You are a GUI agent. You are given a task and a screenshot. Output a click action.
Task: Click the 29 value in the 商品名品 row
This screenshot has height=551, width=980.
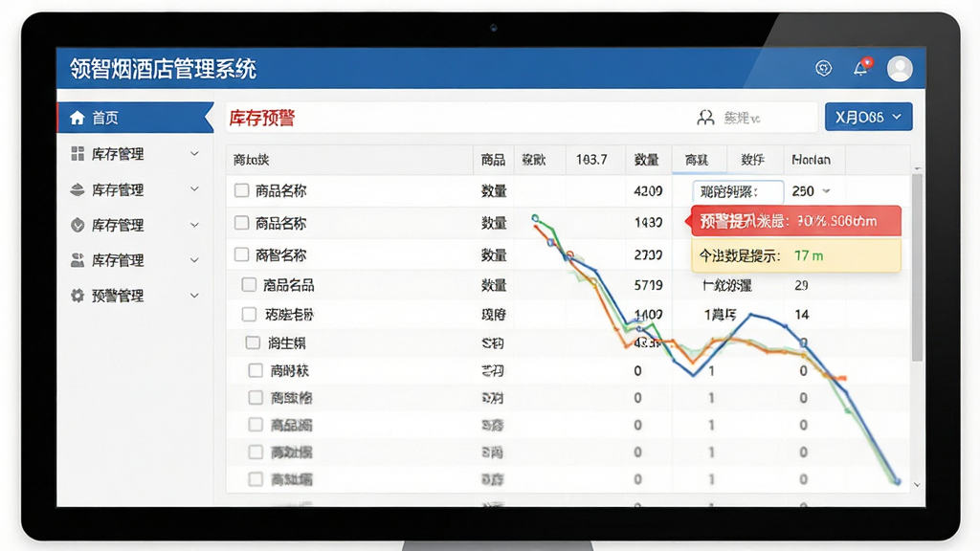(x=801, y=285)
